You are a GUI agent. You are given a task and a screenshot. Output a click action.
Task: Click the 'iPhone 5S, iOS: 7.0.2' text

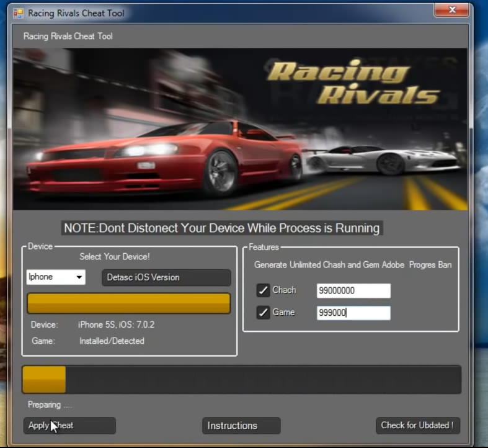[x=117, y=325]
